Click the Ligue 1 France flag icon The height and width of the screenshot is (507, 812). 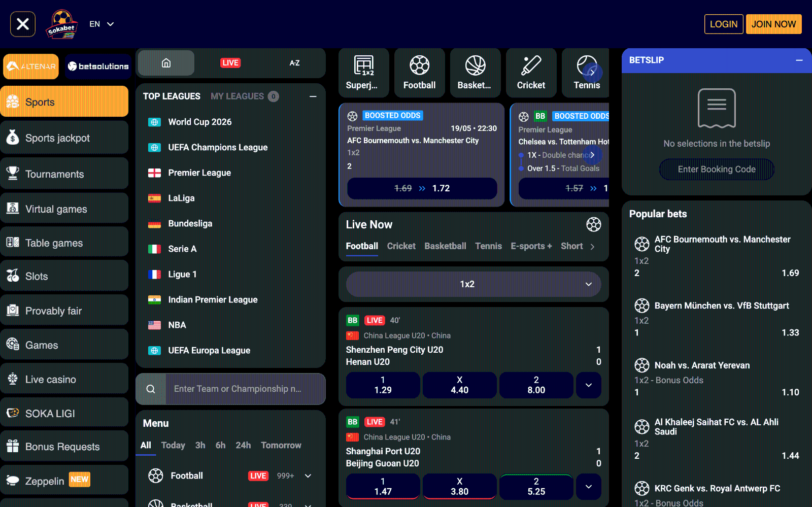point(154,275)
